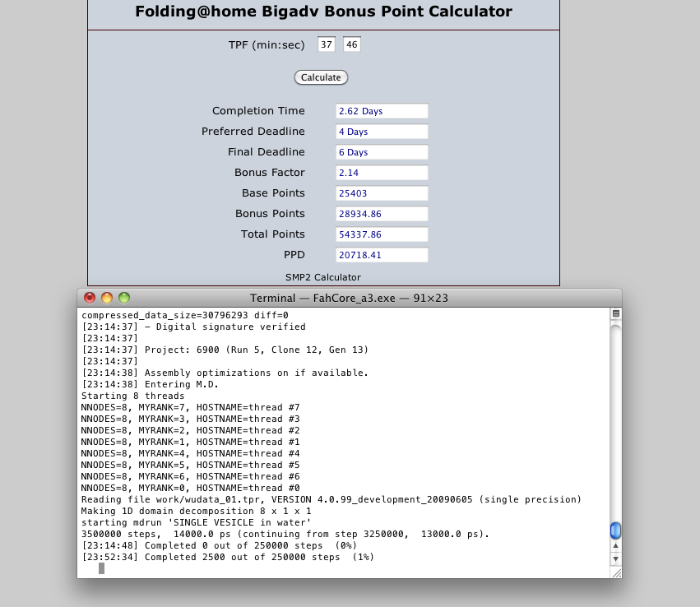The image size is (700, 607).
Task: Click the 'HOSTNAME=thread #7' line
Action: click(x=190, y=407)
